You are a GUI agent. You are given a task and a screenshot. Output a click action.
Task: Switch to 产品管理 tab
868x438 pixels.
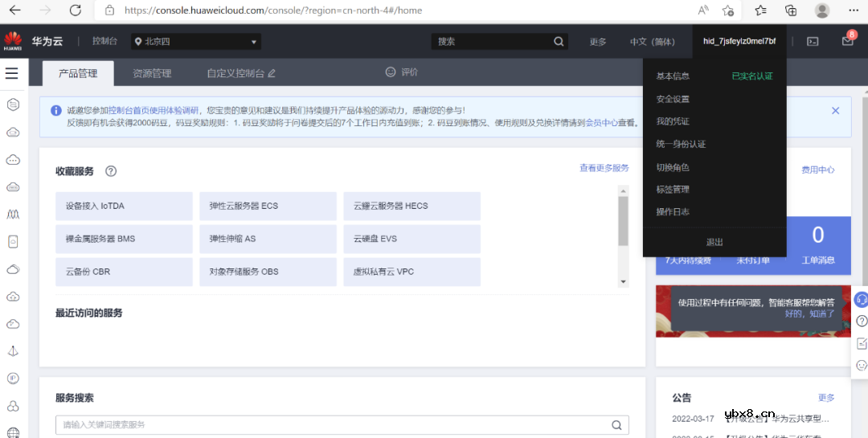[x=78, y=74]
